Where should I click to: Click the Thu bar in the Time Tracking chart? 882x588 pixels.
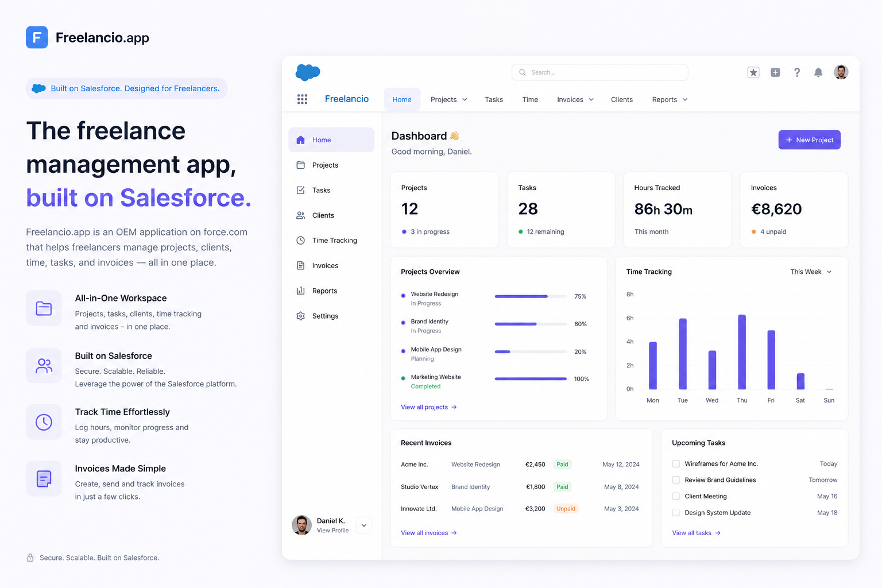(742, 352)
